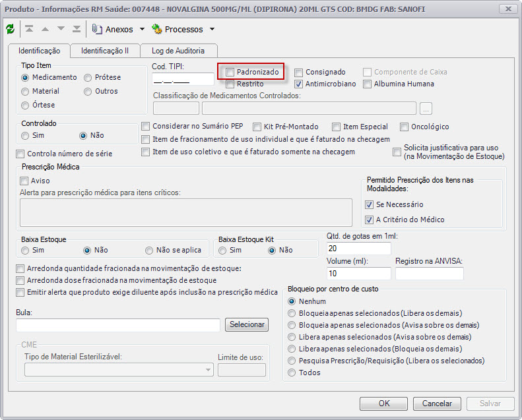Go to first record arrow

point(29,29)
